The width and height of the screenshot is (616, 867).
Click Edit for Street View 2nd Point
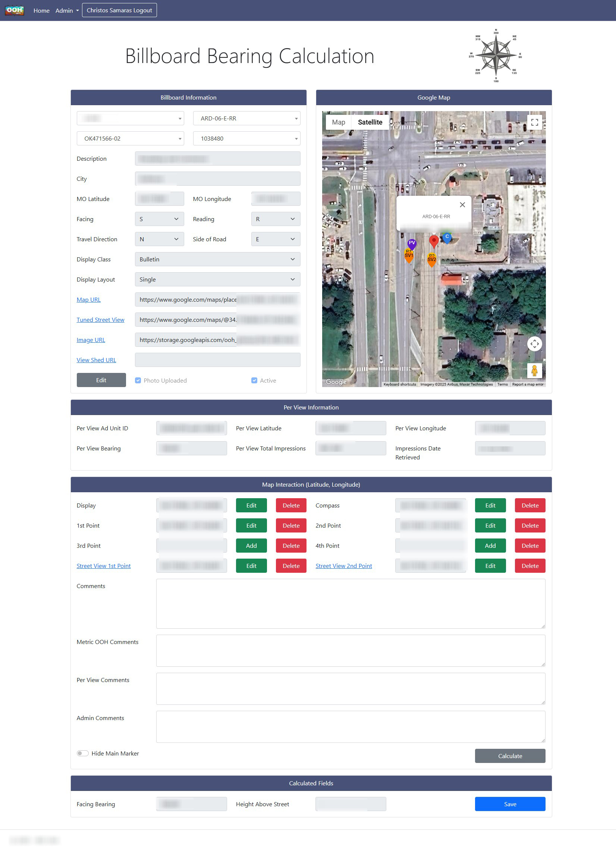click(x=490, y=565)
